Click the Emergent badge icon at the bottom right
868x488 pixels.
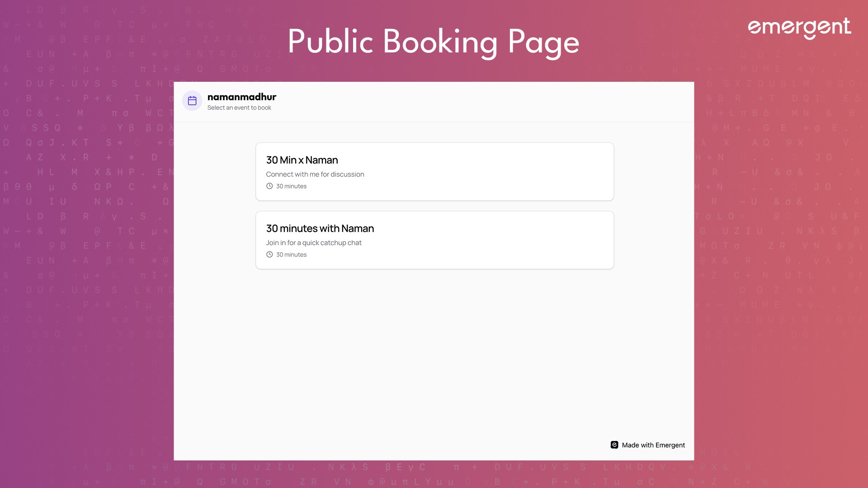click(x=614, y=445)
